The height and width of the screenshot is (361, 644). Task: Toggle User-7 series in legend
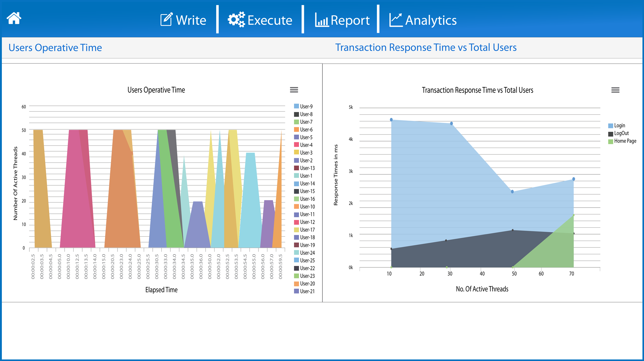tap(303, 122)
